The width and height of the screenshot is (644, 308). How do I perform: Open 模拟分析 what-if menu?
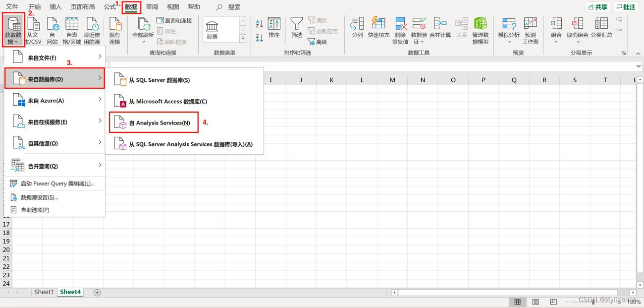coord(509,30)
